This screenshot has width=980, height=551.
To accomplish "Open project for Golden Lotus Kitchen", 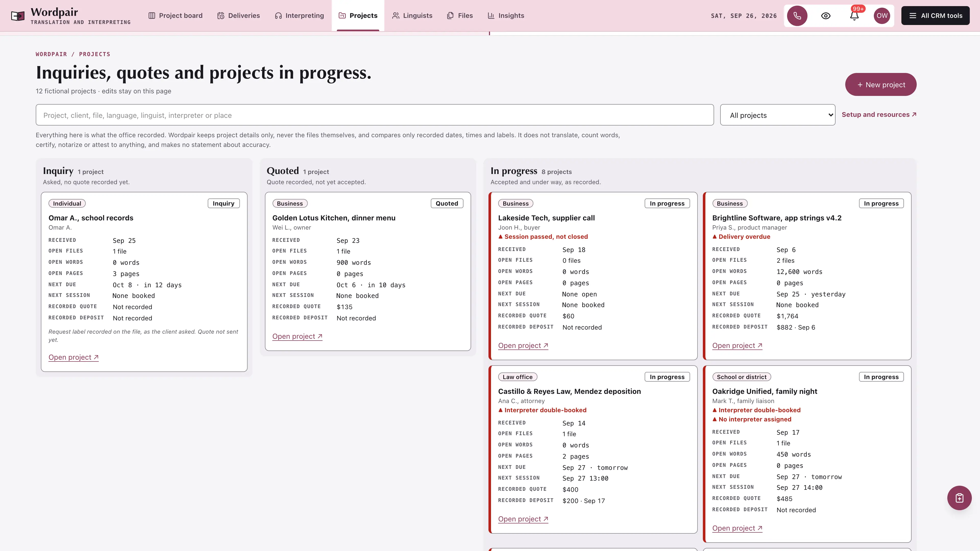I will 297,336.
